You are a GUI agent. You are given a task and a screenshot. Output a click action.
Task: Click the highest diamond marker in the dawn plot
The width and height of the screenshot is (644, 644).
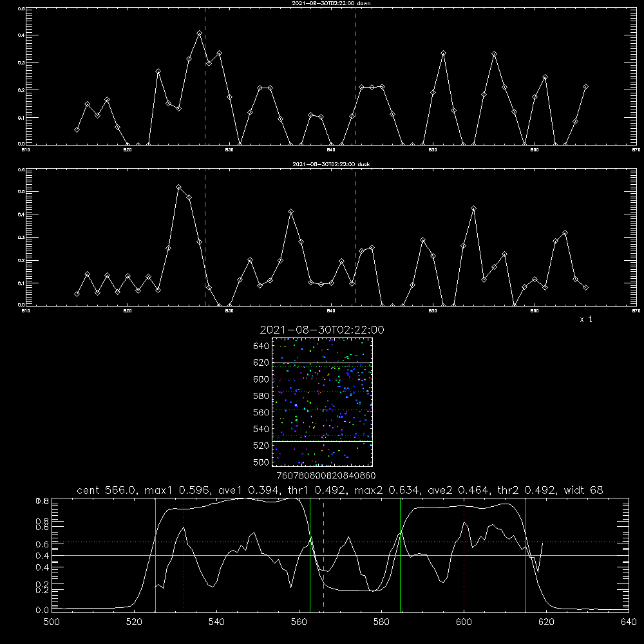(199, 33)
